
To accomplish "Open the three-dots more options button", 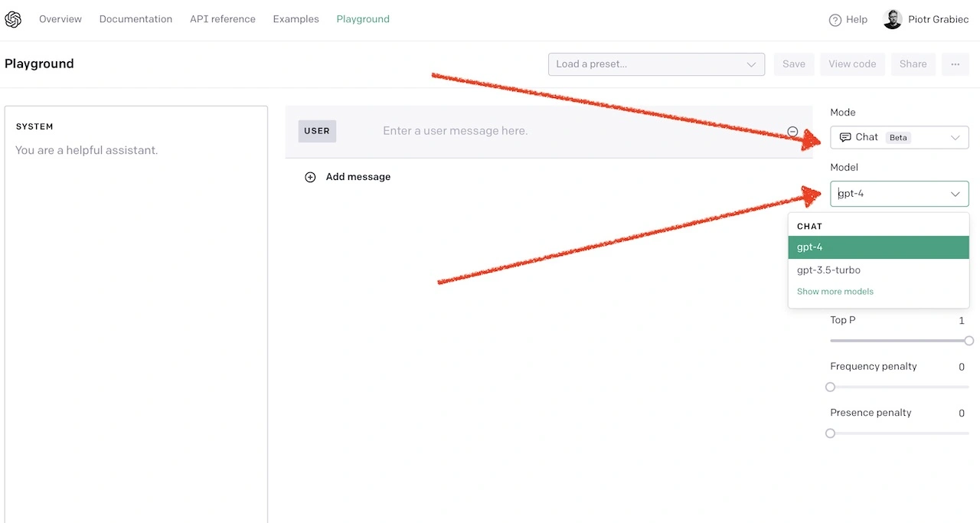I will click(955, 64).
